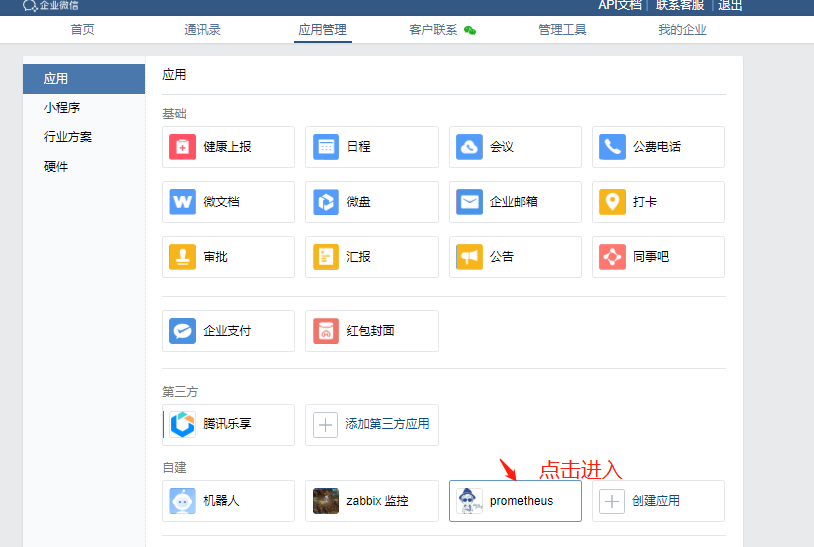Click the 创建应用 label
The width and height of the screenshot is (814, 547).
656,501
